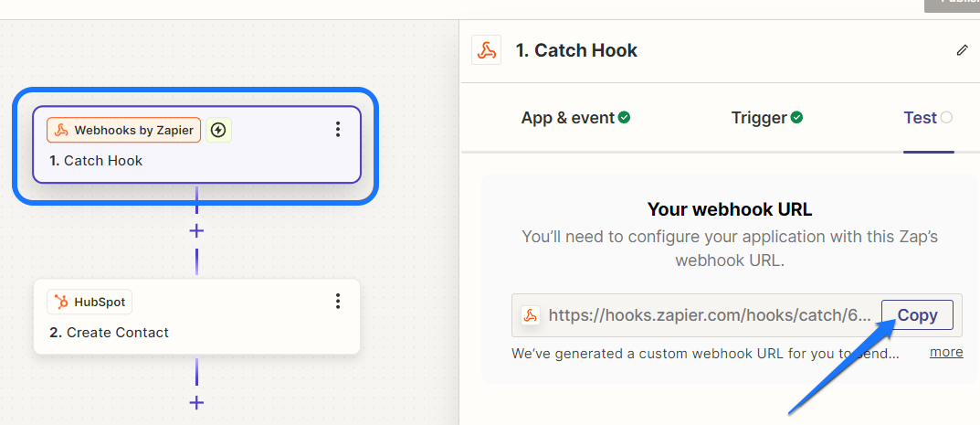Open the Create Contact step's three-dot menu

click(338, 302)
